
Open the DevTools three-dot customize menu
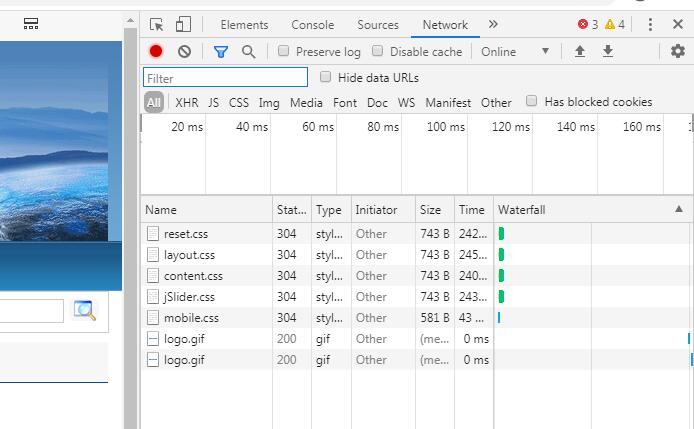(x=650, y=25)
